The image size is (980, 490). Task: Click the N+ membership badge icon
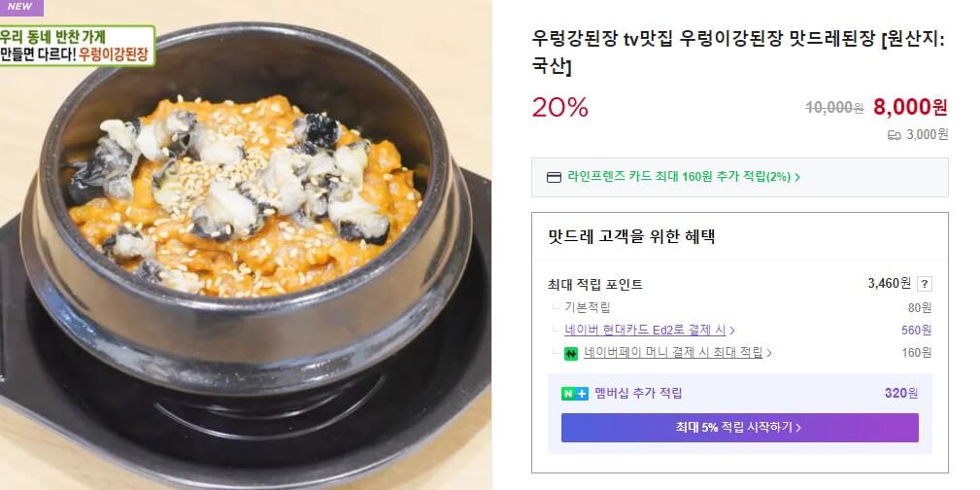click(x=575, y=394)
